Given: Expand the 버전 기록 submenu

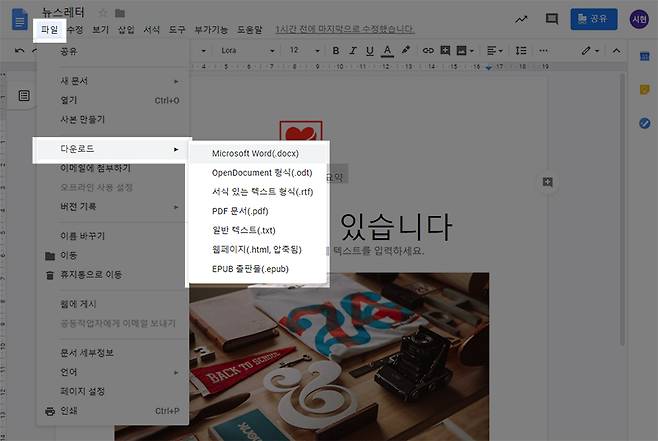Looking at the screenshot, I should 112,207.
